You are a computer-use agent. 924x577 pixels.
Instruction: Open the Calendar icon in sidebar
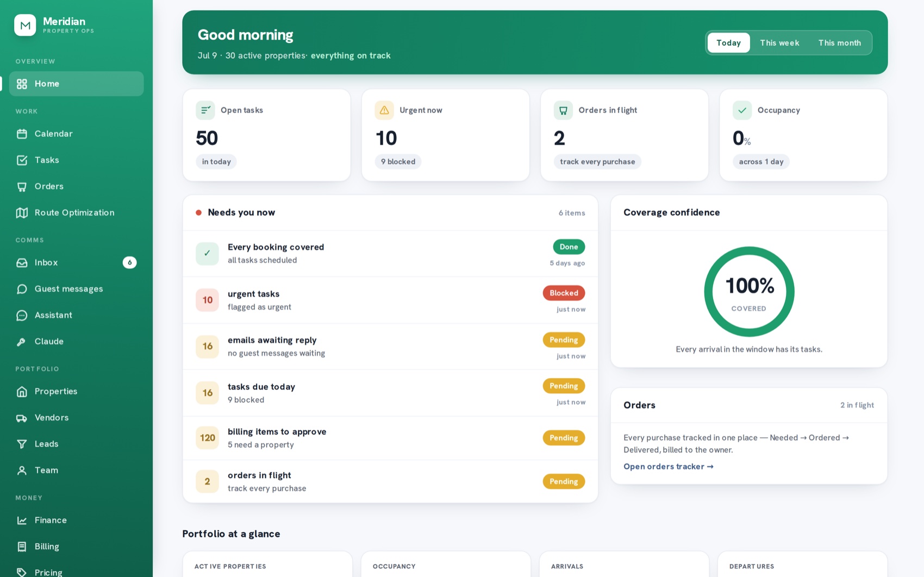tap(22, 134)
